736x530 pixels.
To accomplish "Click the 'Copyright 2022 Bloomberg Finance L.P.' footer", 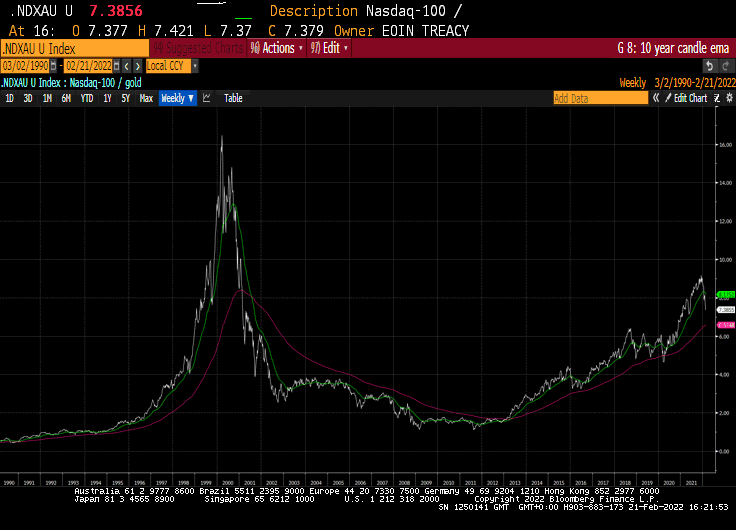I will (x=567, y=499).
